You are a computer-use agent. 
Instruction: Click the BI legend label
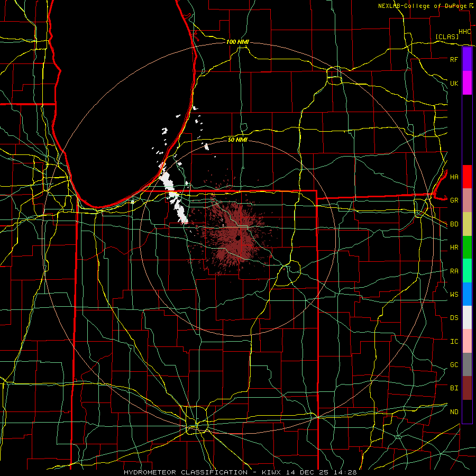click(454, 388)
